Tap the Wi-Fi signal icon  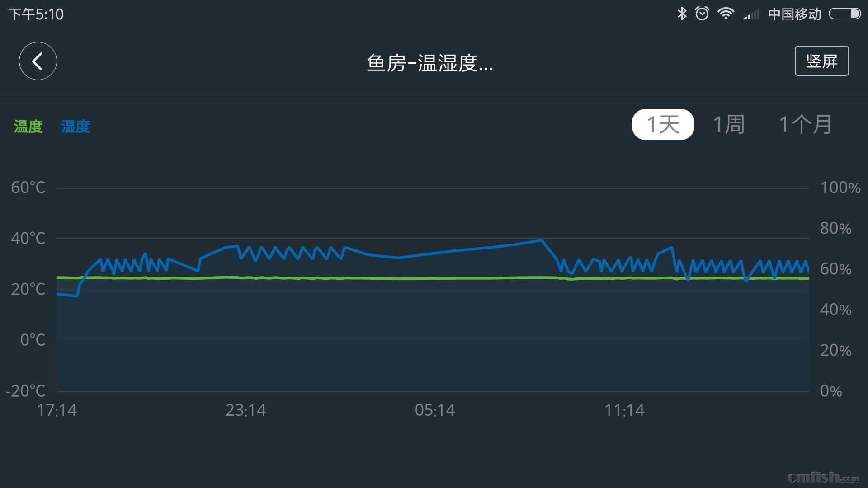coord(726,14)
